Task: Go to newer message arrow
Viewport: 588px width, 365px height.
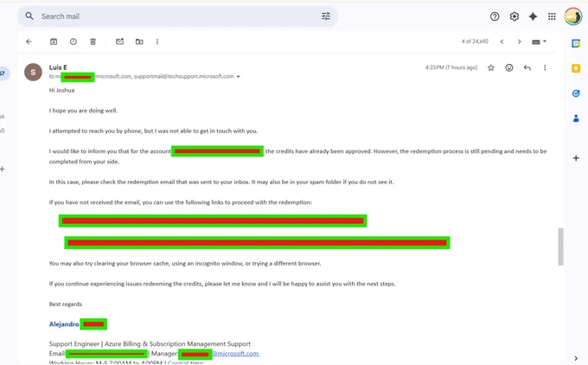Action: (x=502, y=42)
